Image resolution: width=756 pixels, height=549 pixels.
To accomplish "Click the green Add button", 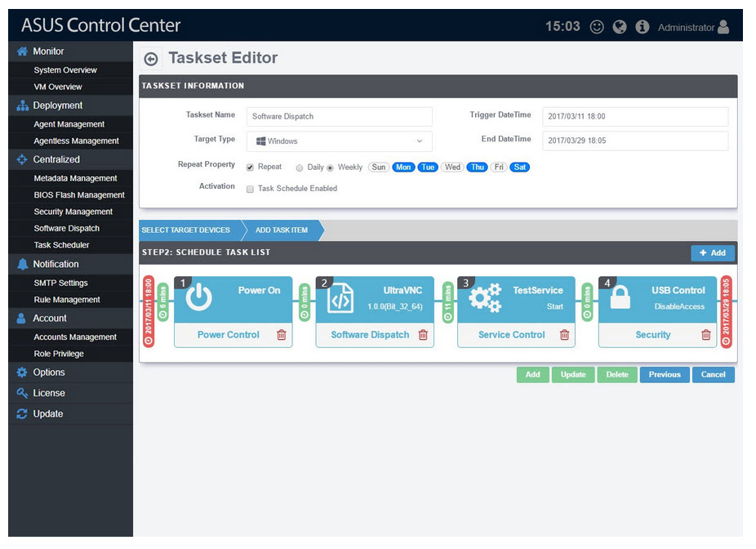I will pyautogui.click(x=533, y=375).
